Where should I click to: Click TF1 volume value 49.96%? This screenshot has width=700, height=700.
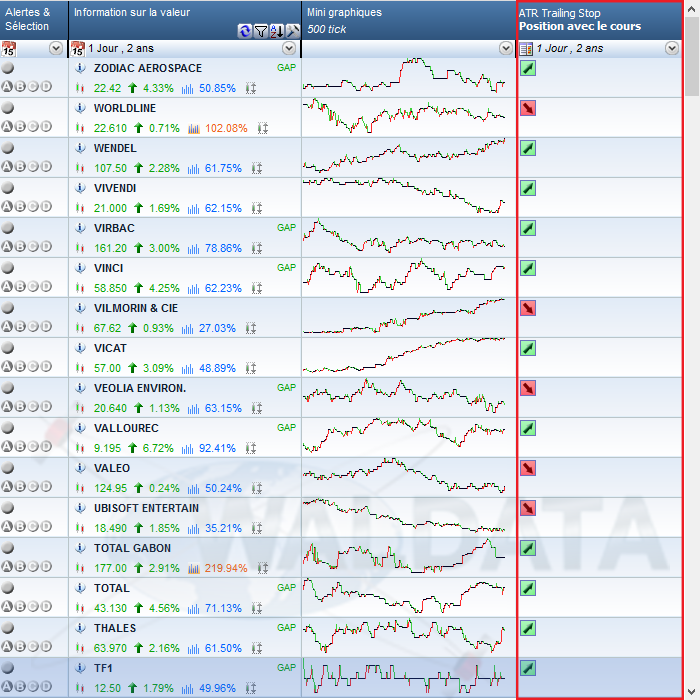click(x=217, y=688)
